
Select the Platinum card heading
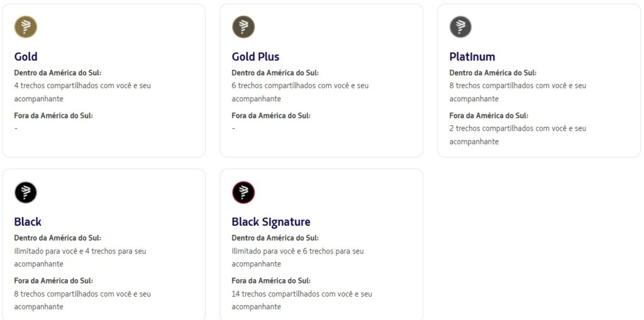(472, 57)
